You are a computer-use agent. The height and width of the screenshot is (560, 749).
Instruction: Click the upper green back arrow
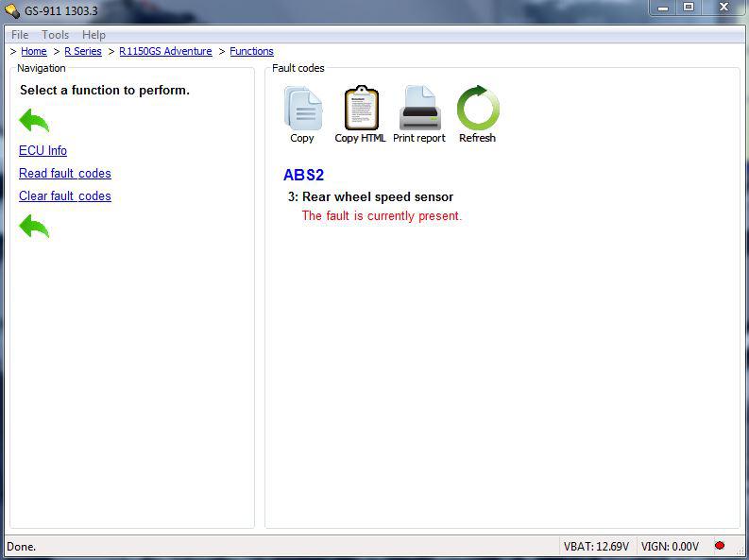[x=34, y=120]
